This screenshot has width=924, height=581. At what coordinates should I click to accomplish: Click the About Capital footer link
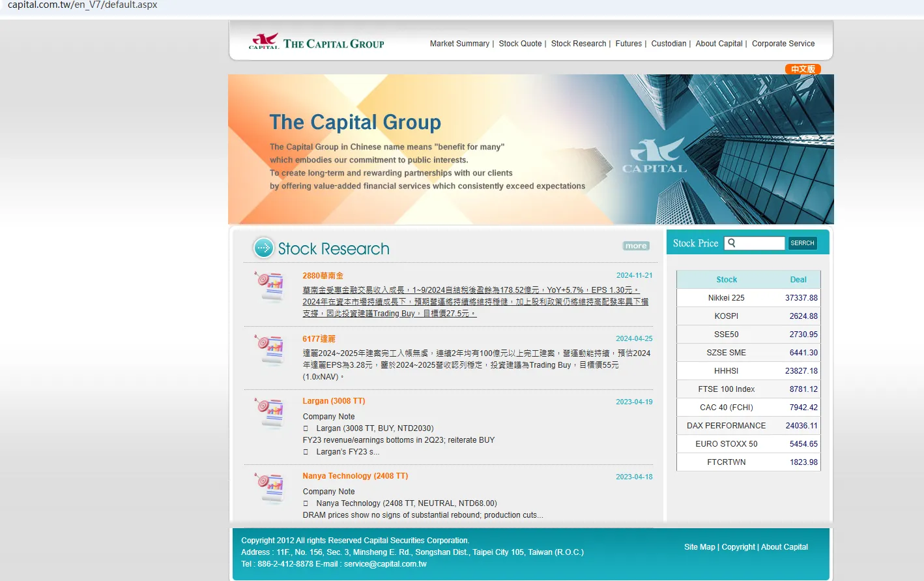coord(785,547)
